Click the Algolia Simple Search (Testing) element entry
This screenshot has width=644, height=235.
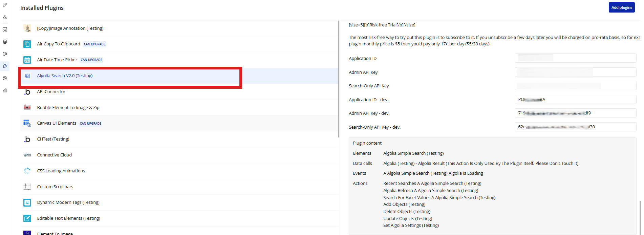413,153
